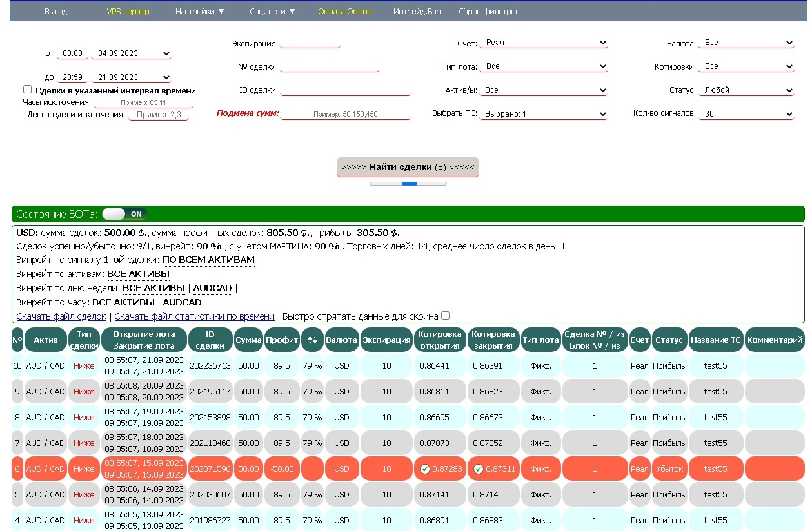Click the checkmark icon beside quote 0.87311
812x531 pixels.
[478, 469]
